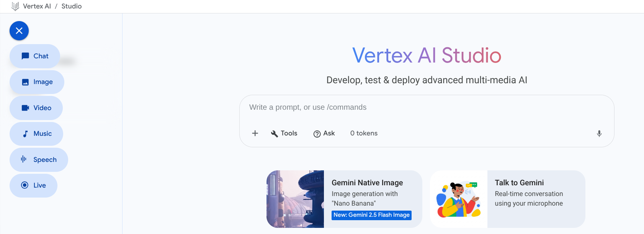This screenshot has height=234, width=644.
Task: Select the Speech menu item
Action: [x=39, y=160]
